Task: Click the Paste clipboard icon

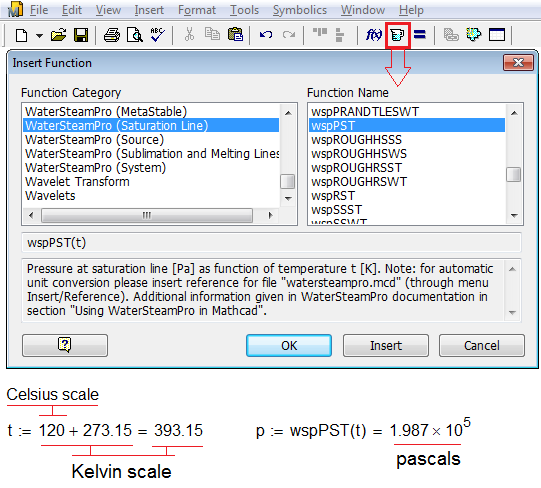Action: coord(235,35)
